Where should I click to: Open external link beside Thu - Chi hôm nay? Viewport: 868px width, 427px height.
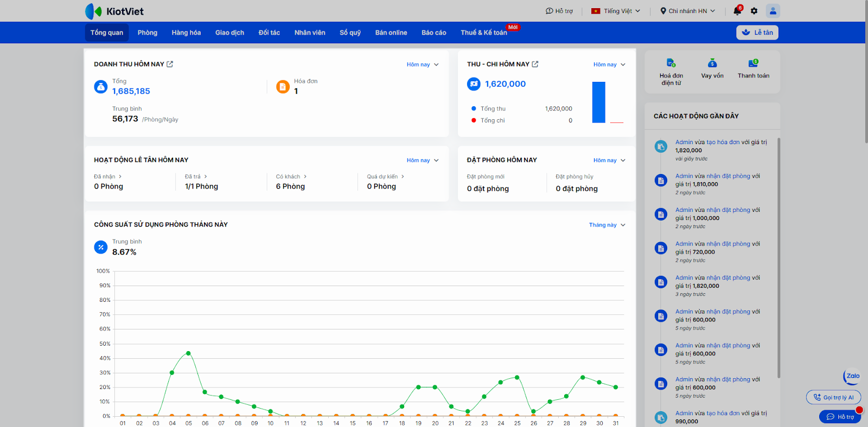point(535,64)
